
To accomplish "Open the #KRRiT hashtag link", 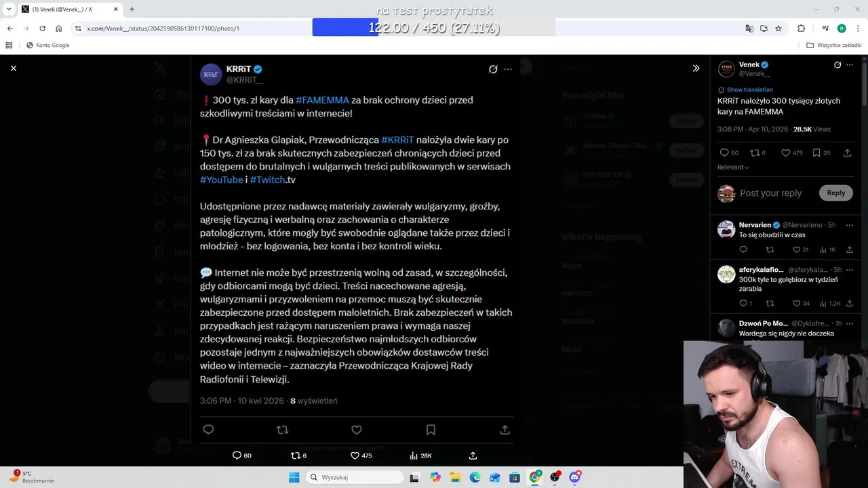I will (397, 140).
